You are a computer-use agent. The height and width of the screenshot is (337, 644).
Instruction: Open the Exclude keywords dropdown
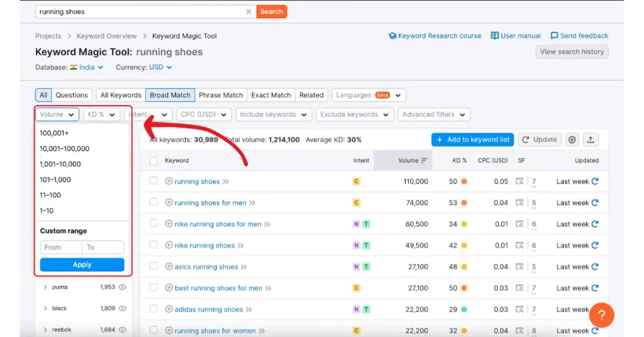point(355,114)
